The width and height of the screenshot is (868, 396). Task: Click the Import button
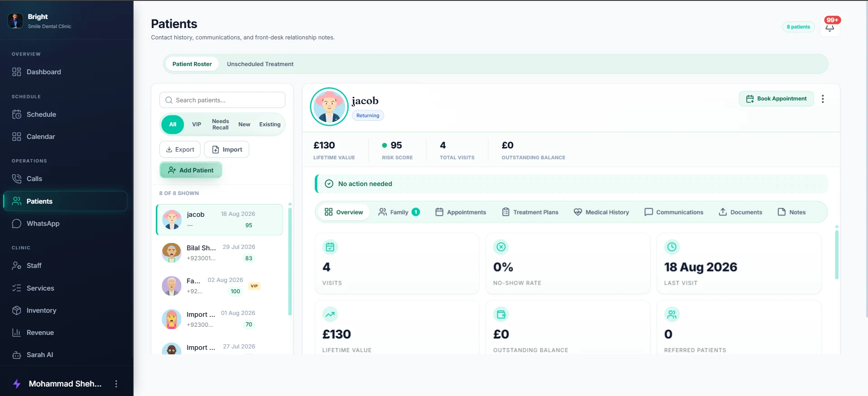(x=227, y=149)
